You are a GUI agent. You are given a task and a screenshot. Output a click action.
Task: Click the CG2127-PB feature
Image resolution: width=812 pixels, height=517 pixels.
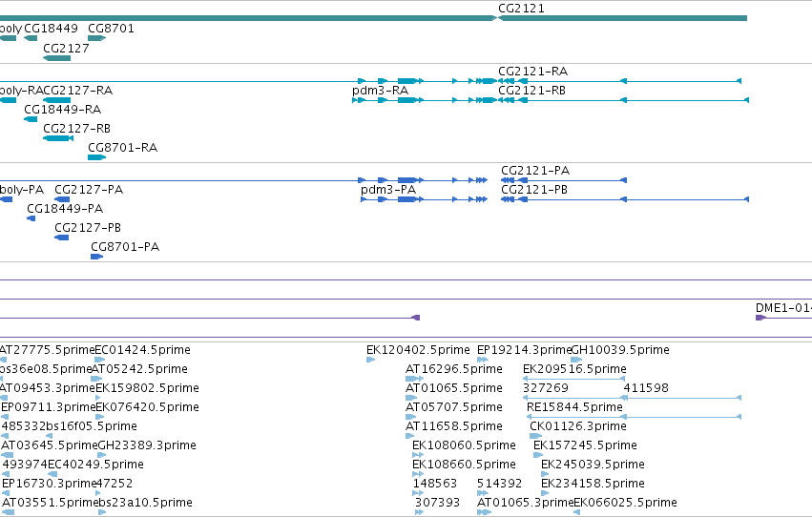coord(62,238)
